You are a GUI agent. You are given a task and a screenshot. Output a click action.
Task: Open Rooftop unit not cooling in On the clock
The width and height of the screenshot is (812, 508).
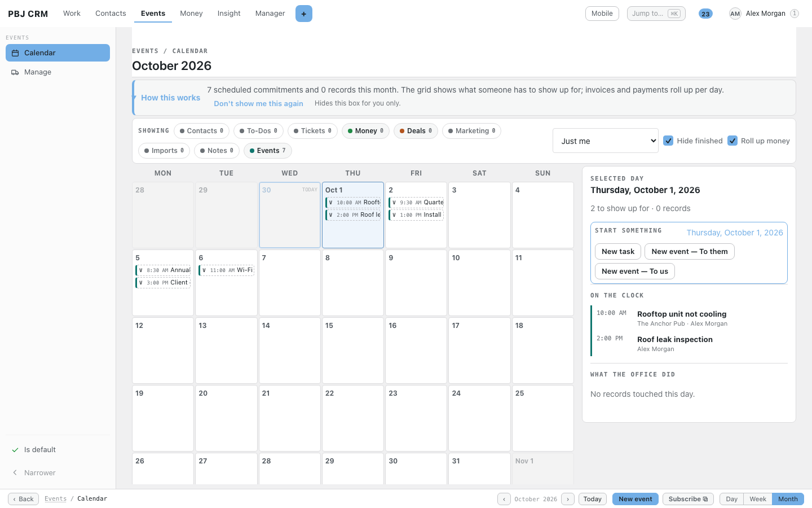pyautogui.click(x=682, y=314)
